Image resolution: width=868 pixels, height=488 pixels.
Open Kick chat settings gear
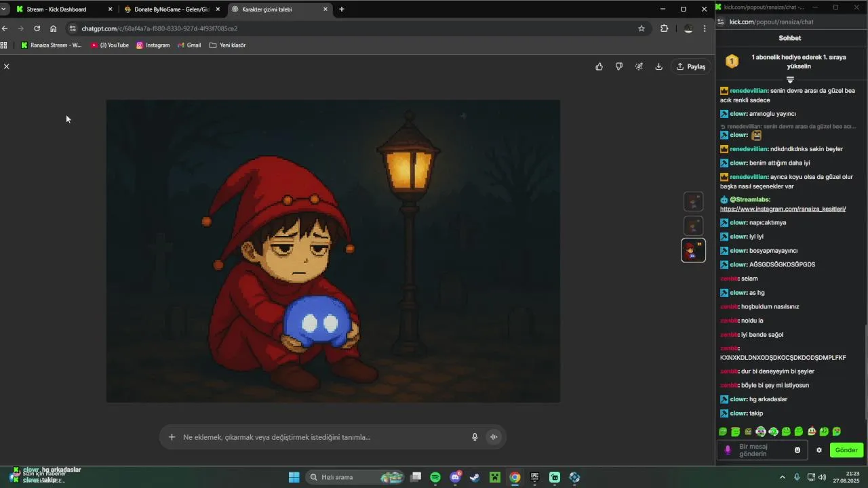819,450
